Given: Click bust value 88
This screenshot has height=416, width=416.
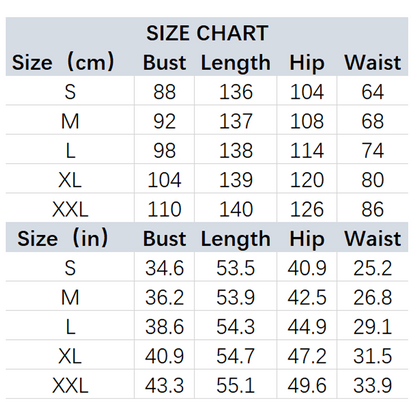Looking at the screenshot, I should [164, 92].
